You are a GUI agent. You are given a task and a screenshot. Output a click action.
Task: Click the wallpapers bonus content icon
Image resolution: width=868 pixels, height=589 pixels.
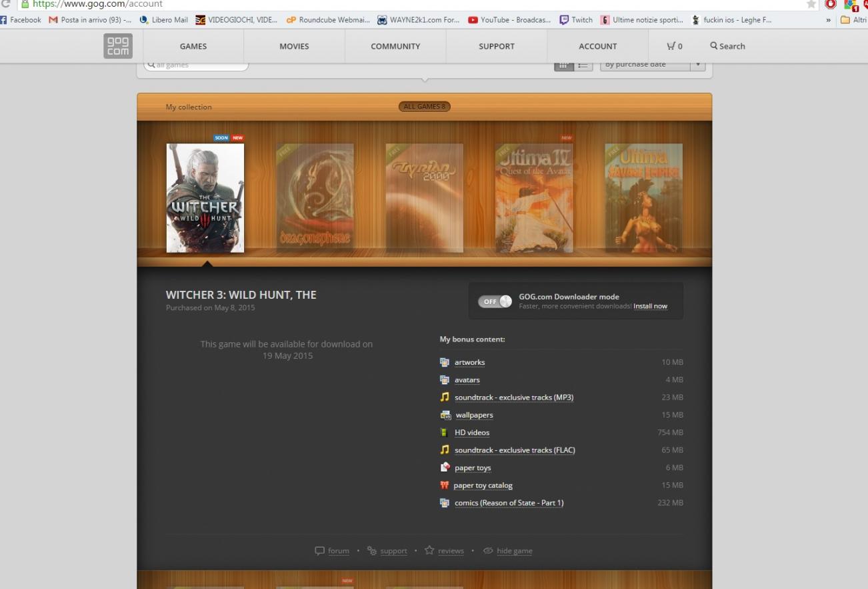[x=445, y=415]
